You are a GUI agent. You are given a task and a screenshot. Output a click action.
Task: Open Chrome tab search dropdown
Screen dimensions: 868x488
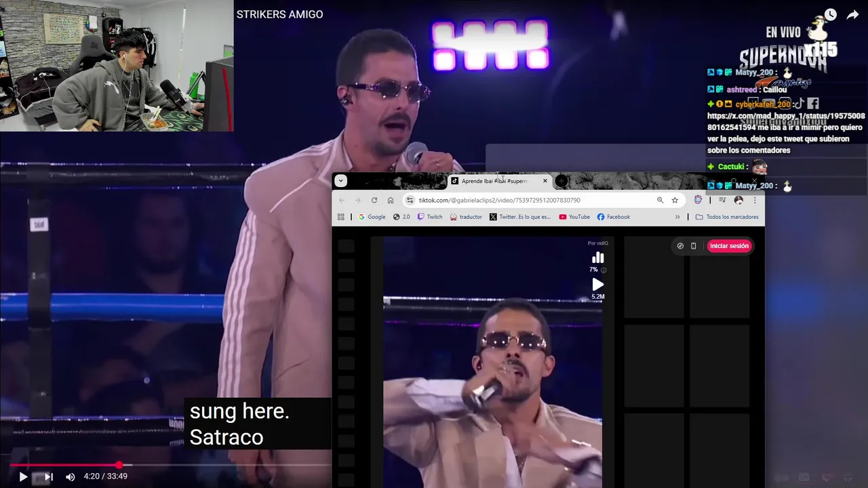pos(340,180)
